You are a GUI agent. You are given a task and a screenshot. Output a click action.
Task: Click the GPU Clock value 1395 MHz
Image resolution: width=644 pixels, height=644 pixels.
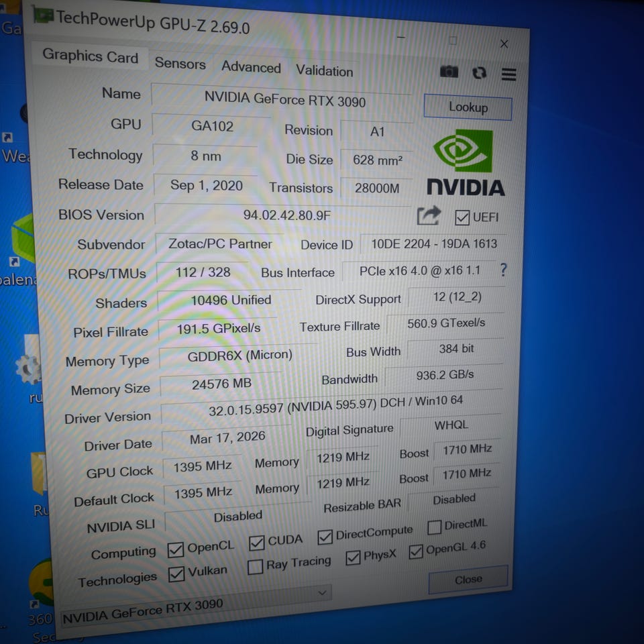point(202,466)
